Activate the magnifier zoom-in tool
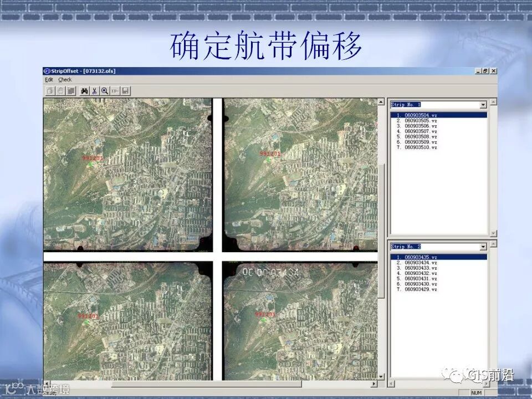Viewport: 532px width, 399px height. click(x=105, y=91)
